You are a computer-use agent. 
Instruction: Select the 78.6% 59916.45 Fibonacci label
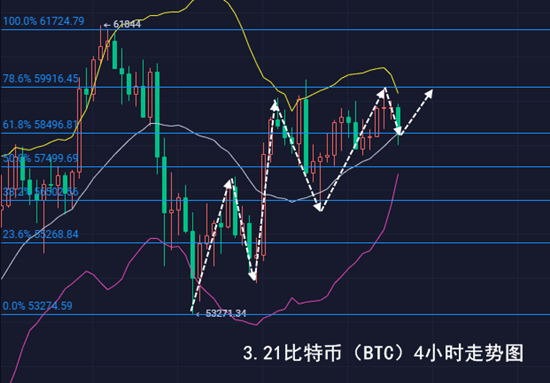[x=41, y=79]
